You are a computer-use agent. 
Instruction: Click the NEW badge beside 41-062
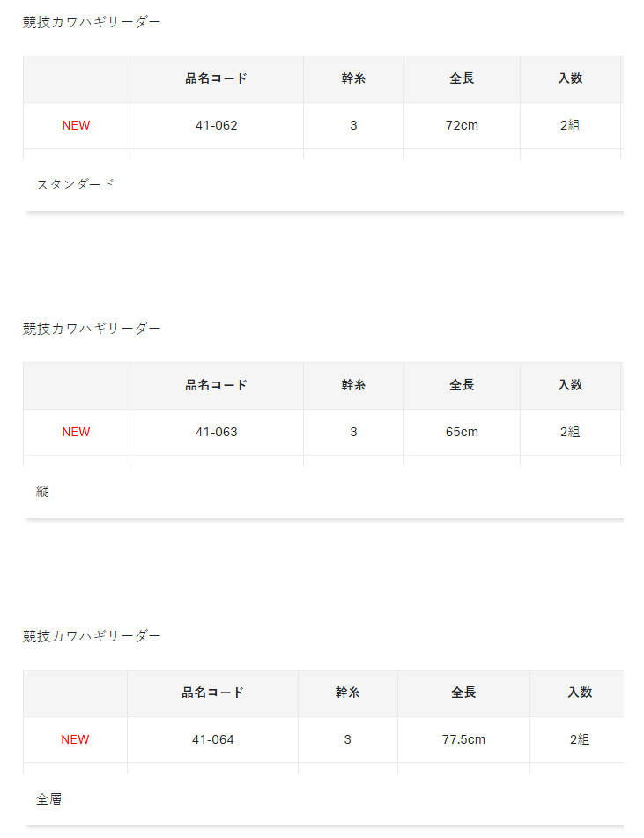click(x=76, y=125)
